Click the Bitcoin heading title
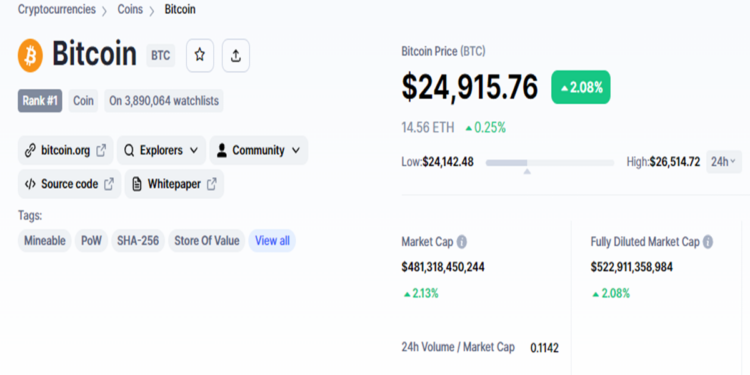This screenshot has height=375, width=750. point(94,54)
